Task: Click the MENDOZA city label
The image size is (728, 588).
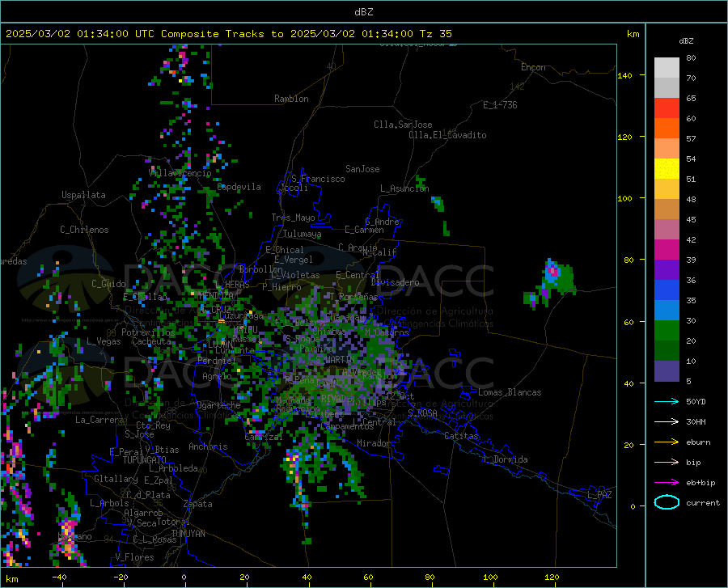Action: pos(216,295)
